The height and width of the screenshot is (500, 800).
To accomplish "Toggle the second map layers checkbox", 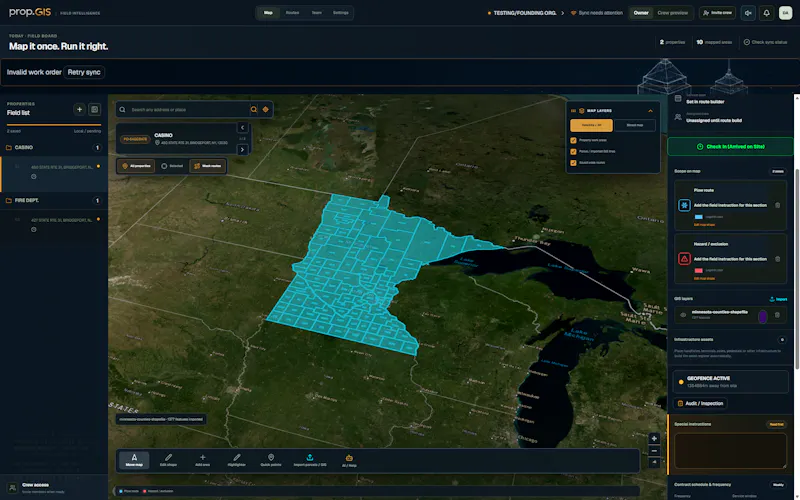I will click(573, 152).
